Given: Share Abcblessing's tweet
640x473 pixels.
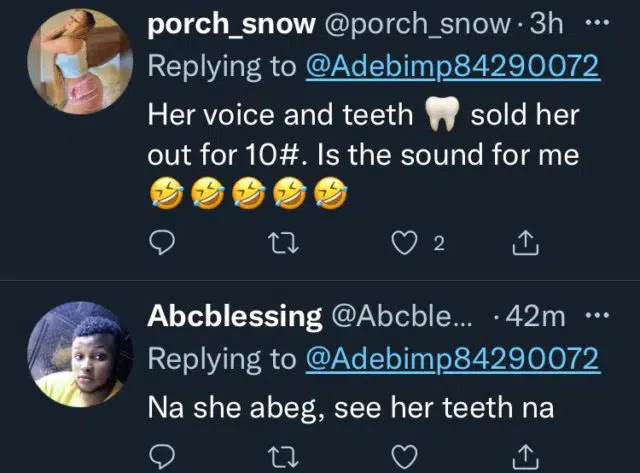Looking at the screenshot, I should [x=526, y=457].
